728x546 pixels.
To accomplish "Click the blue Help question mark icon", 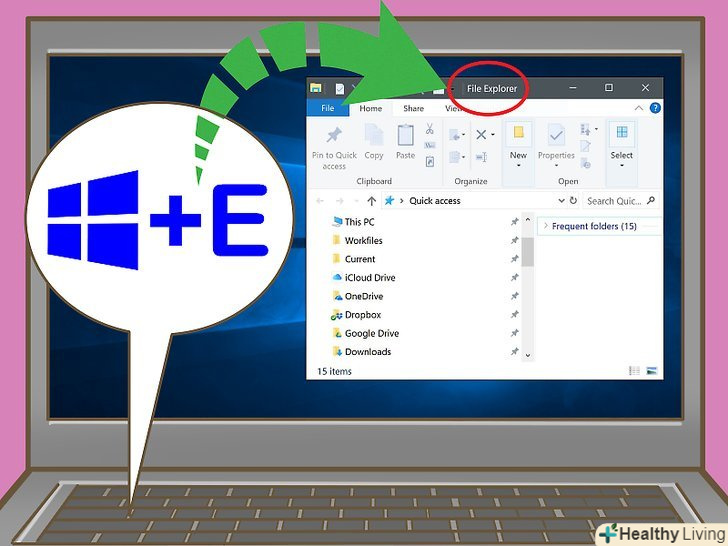I will pyautogui.click(x=655, y=108).
